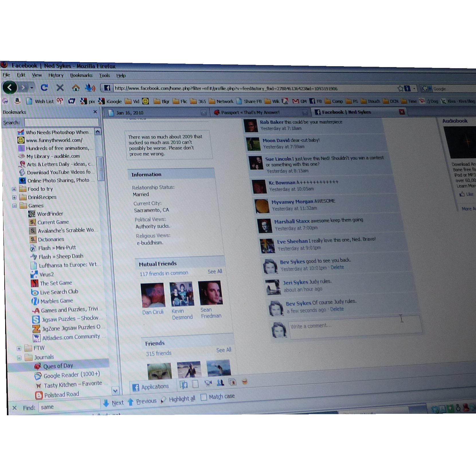Image resolution: width=476 pixels, height=476 pixels.
Task: Enable the Match case checkbox
Action: (x=203, y=397)
